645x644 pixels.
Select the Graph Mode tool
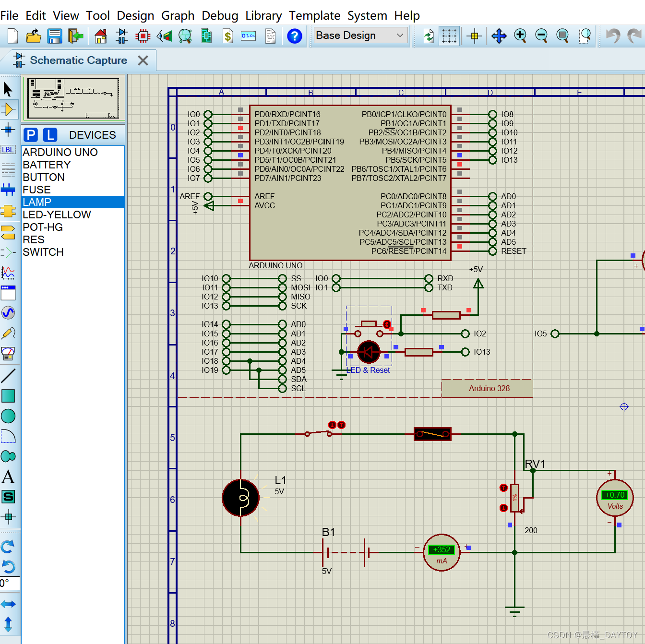8,273
